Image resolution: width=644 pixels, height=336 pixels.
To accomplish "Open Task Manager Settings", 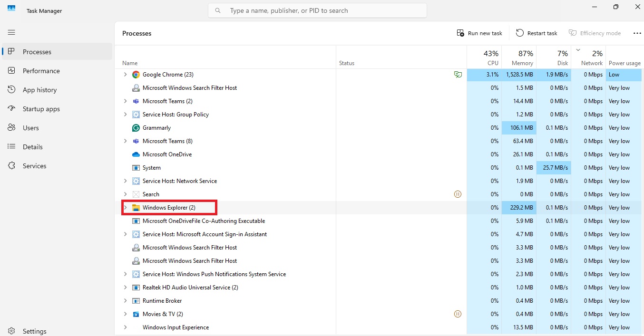I will point(57,331).
